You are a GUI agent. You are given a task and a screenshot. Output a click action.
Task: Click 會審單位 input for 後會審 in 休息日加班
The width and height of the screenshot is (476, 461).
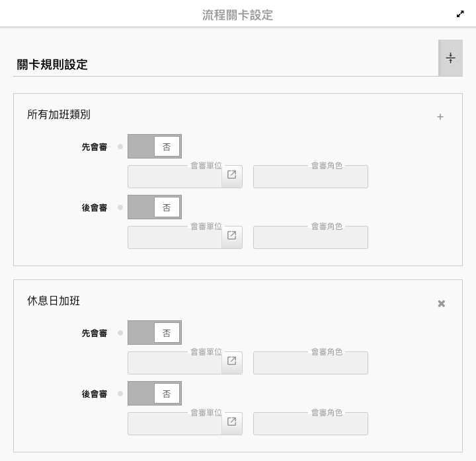coord(175,424)
